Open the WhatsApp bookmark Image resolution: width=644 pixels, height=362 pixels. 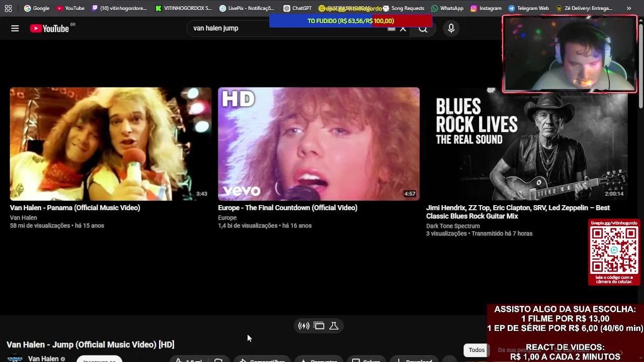click(447, 8)
